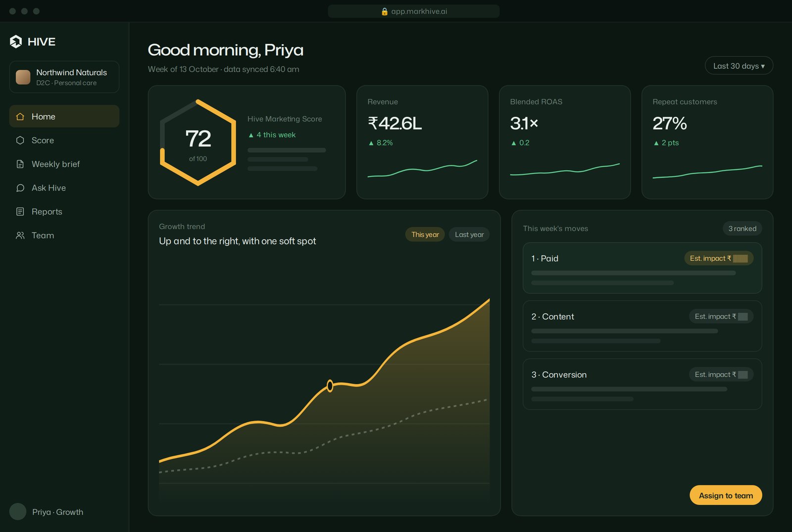Click the Assign to team button
The image size is (792, 532).
[726, 495]
